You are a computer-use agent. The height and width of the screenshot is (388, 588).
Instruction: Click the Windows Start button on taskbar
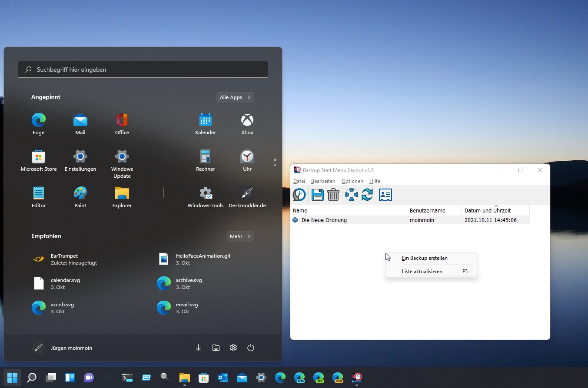point(13,377)
